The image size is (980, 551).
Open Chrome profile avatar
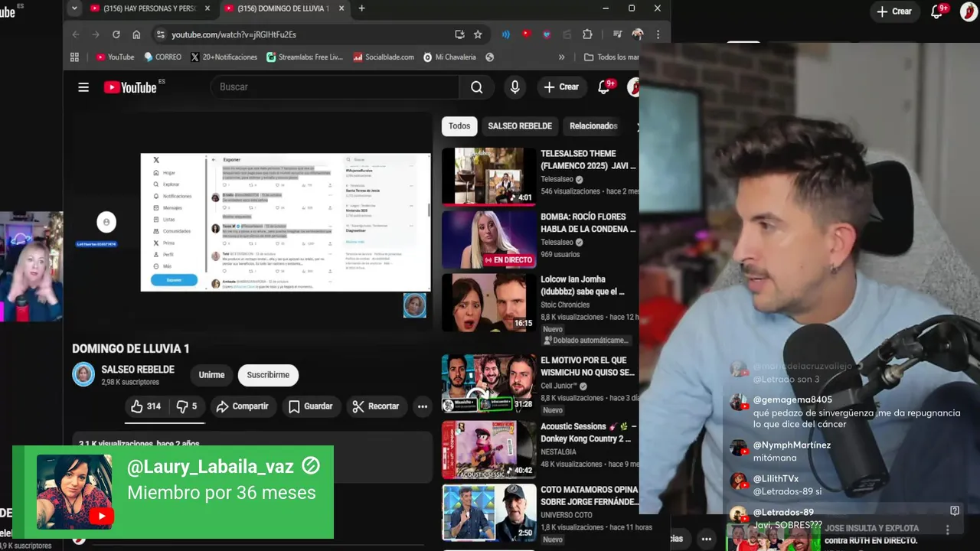tap(637, 34)
